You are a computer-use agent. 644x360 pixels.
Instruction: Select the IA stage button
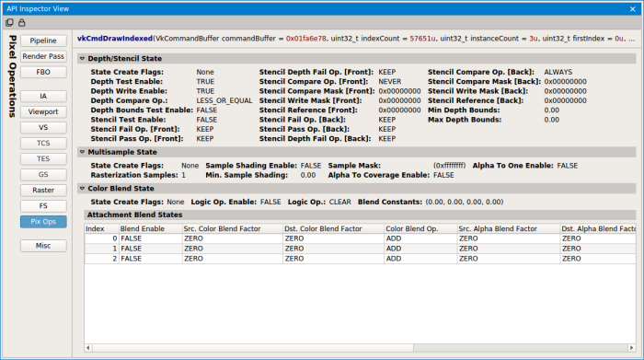[43, 96]
